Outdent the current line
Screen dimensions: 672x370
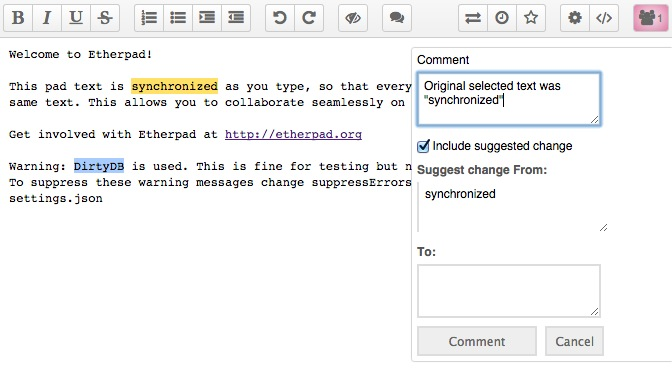[236, 18]
